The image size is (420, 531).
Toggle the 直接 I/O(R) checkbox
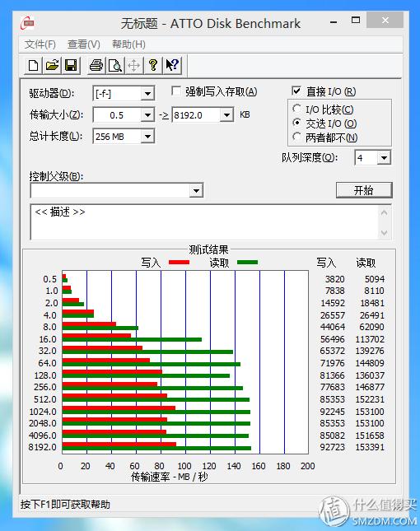(x=296, y=91)
